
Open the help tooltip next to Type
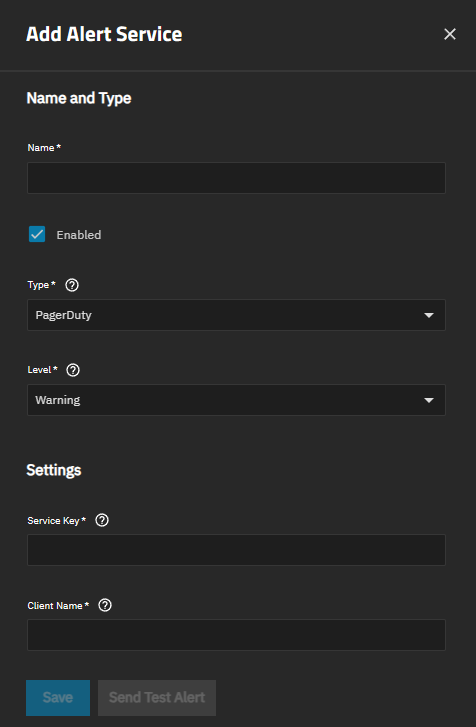[x=72, y=285]
